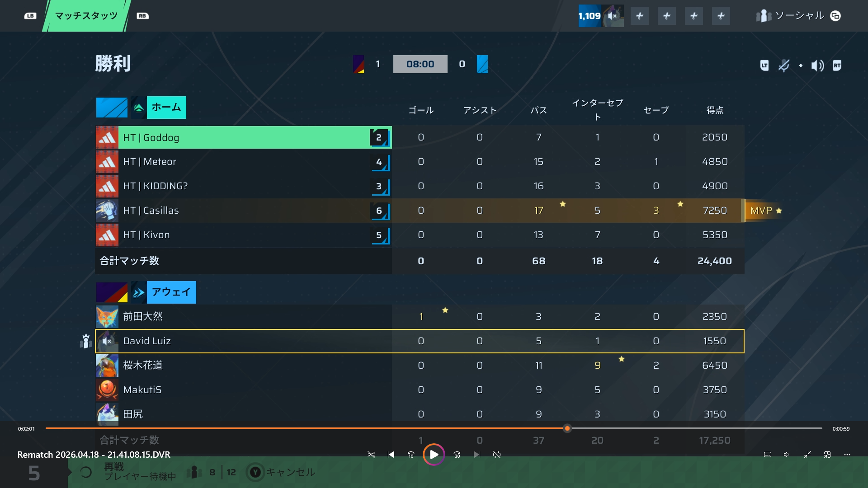Toggle the muted microphone icon

(784, 66)
